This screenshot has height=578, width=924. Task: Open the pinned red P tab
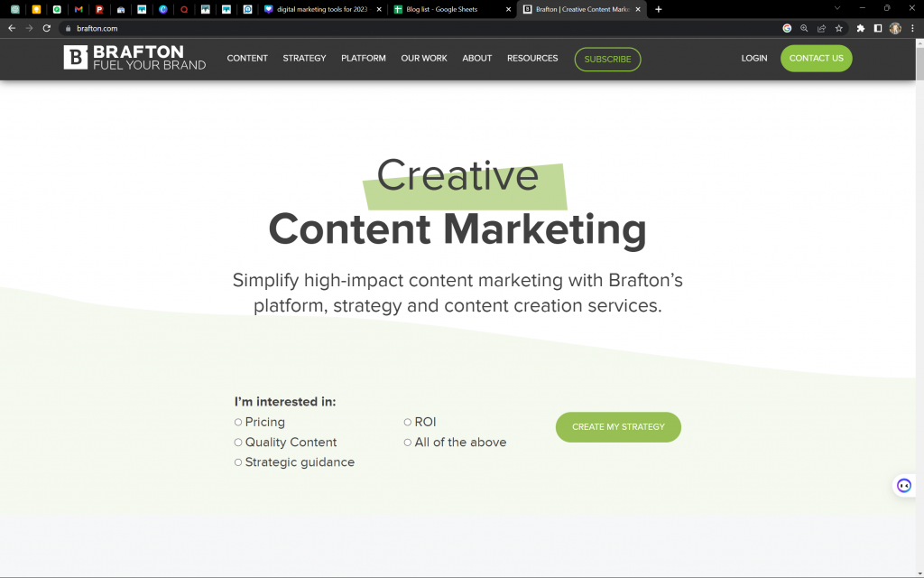(99, 9)
